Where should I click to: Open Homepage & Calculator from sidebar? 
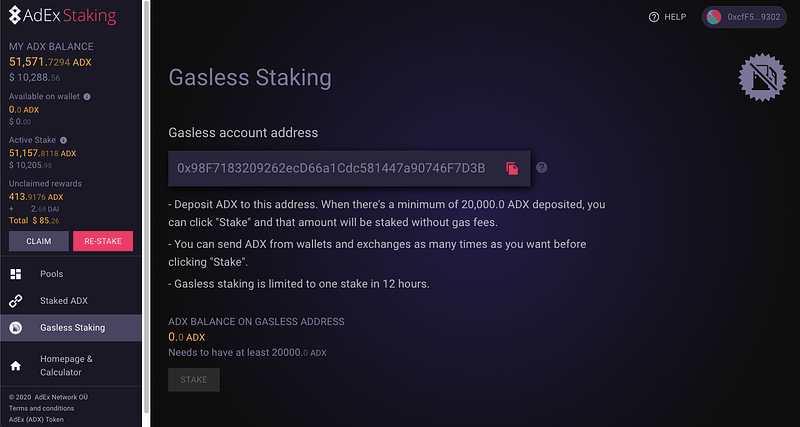[x=66, y=365]
